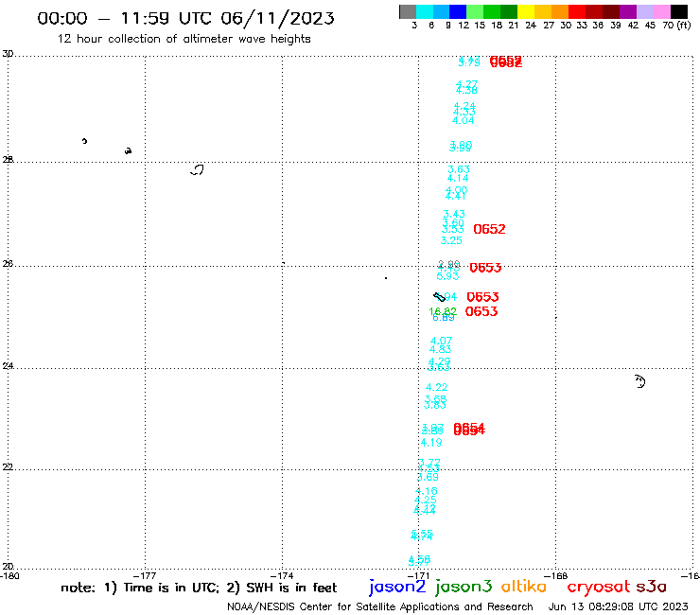
Task: Click the 70 (ft) label on the color scale
Action: point(676,26)
